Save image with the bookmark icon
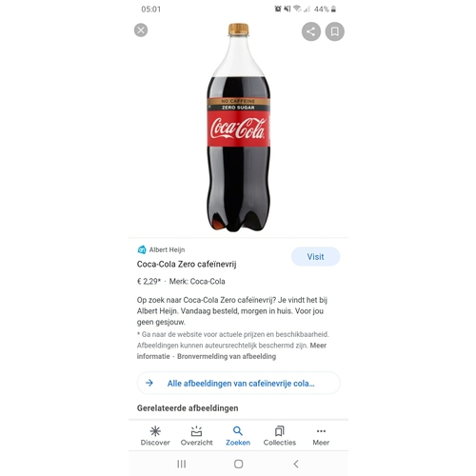The width and height of the screenshot is (476, 476). (335, 31)
